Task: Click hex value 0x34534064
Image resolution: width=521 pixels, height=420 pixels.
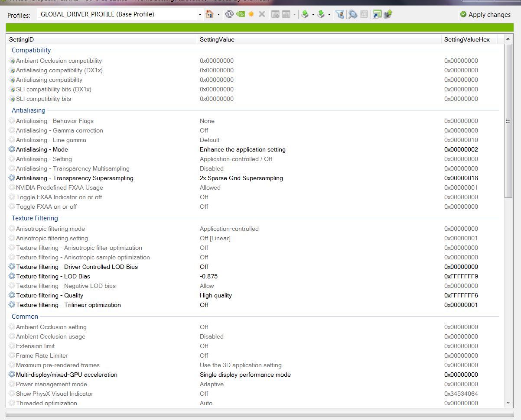Action: pyautogui.click(x=461, y=394)
